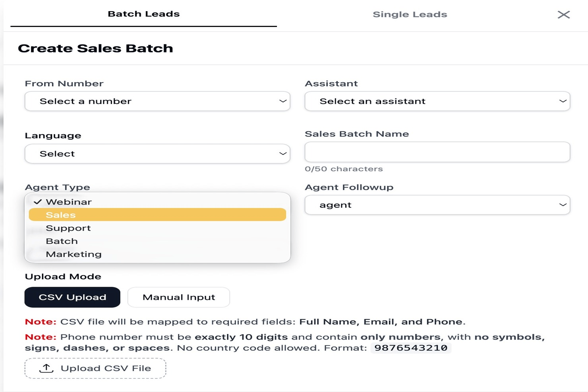Click the chevron on Agent Followup dropdown
588x392 pixels.
(x=563, y=205)
